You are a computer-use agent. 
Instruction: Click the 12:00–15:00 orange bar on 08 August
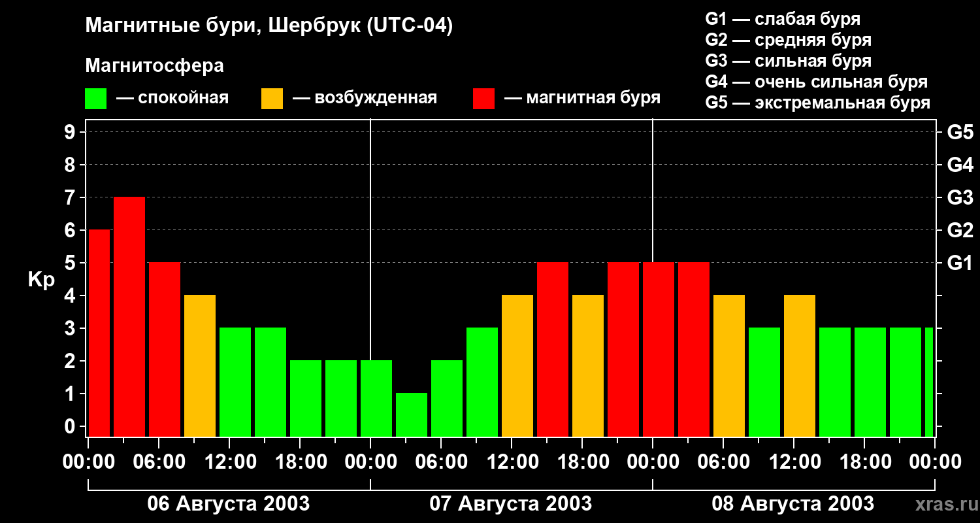(800, 366)
